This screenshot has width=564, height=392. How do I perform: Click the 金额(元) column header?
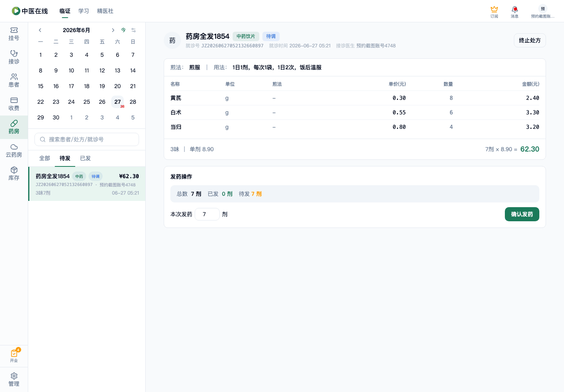531,84
